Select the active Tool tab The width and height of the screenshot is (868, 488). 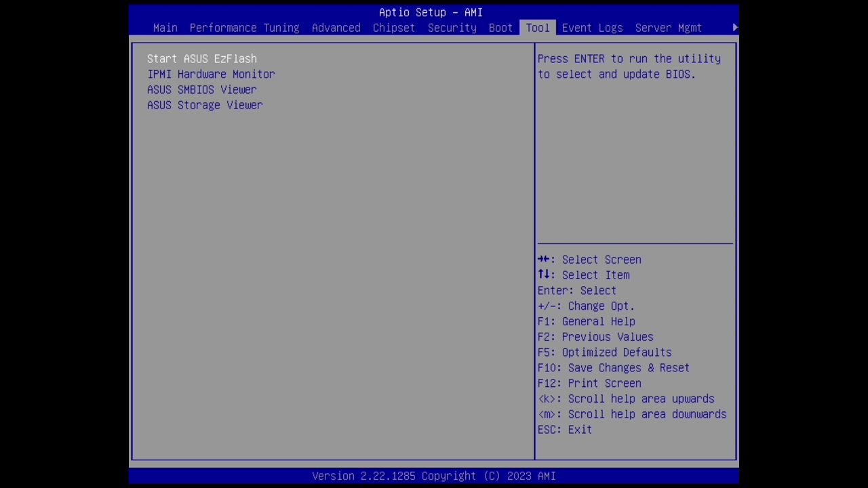tap(538, 28)
